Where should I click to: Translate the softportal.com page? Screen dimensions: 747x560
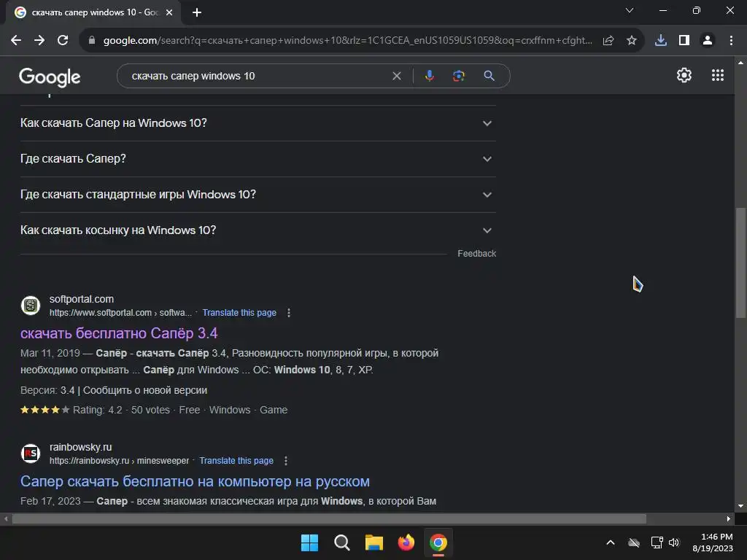pyautogui.click(x=239, y=313)
